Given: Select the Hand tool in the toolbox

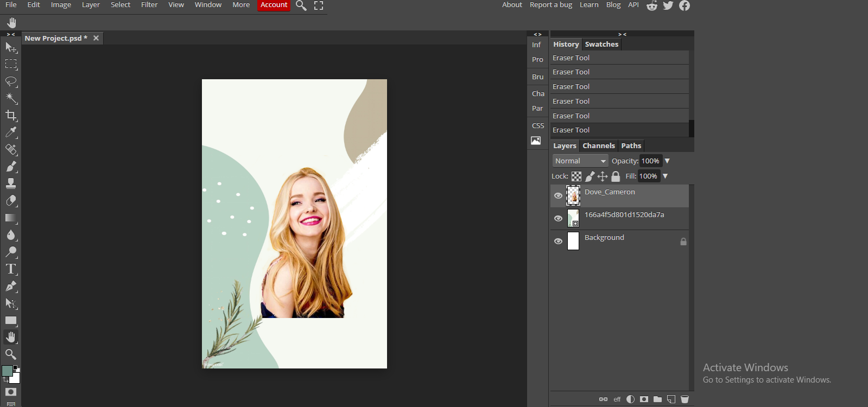Looking at the screenshot, I should 11,337.
